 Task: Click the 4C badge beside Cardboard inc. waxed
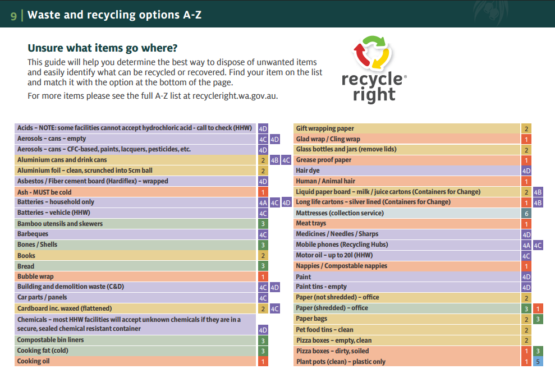pyautogui.click(x=274, y=308)
